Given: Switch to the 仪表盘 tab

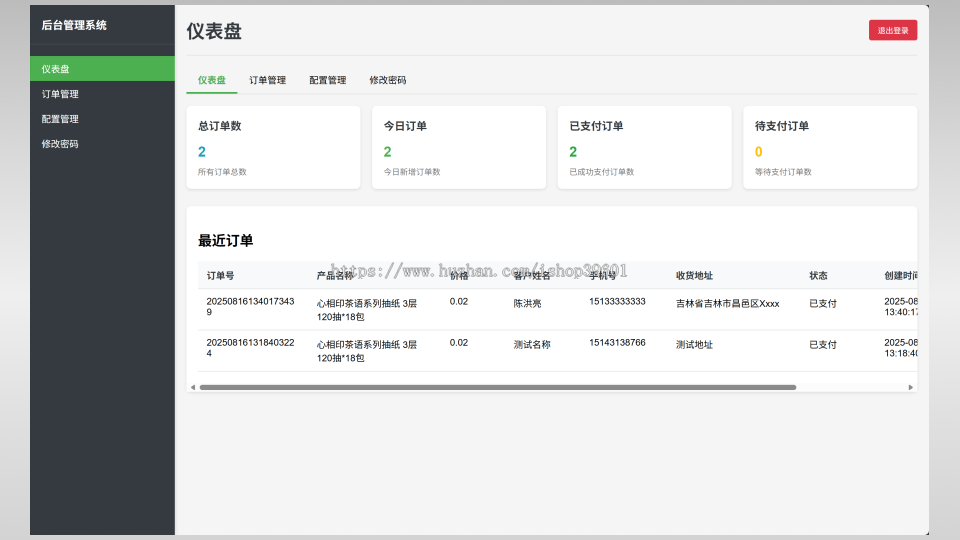Looking at the screenshot, I should point(212,80).
